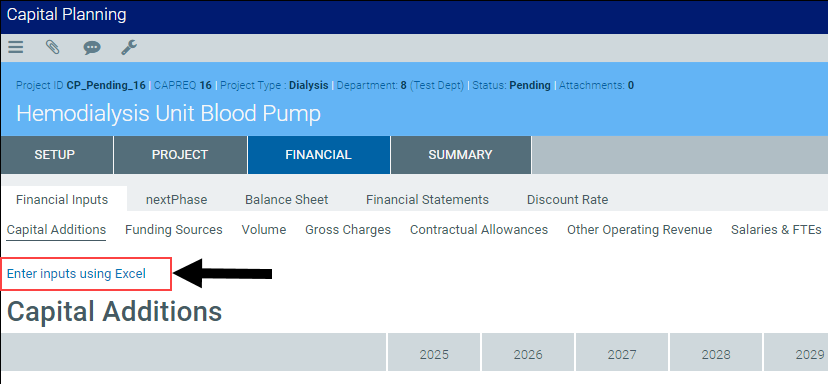
Task: Switch to the PROJECT tab
Action: click(x=180, y=155)
